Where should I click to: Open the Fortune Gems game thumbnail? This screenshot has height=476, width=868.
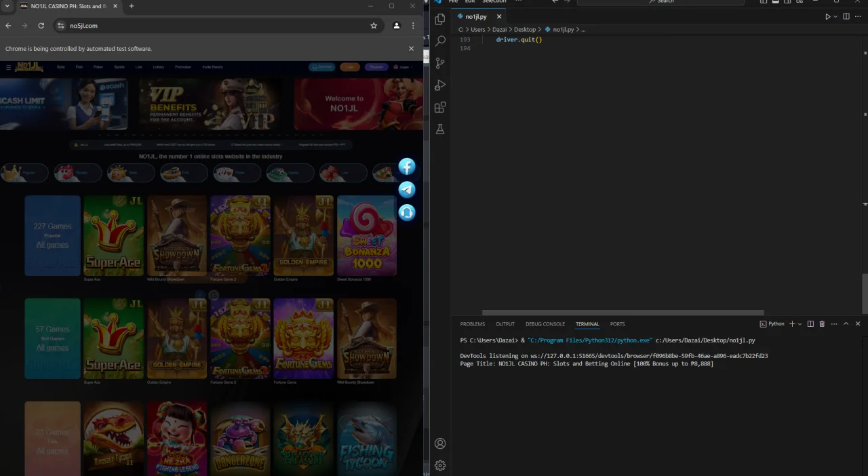tap(303, 338)
